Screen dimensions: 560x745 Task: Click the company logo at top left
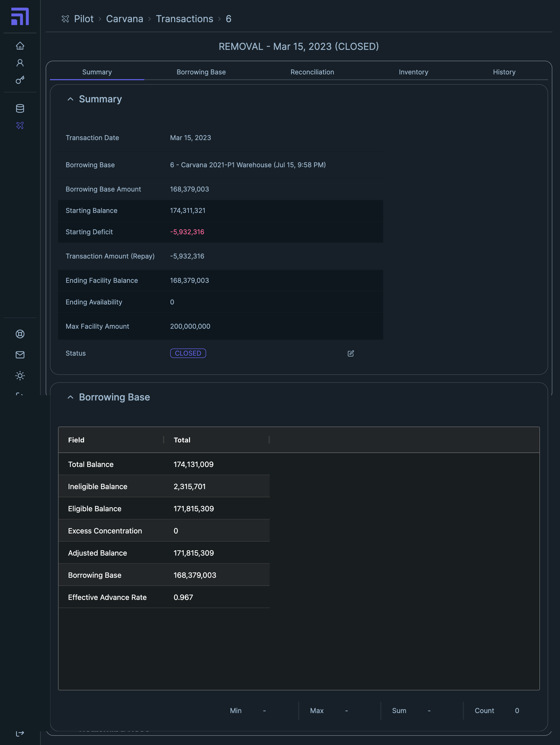20,16
